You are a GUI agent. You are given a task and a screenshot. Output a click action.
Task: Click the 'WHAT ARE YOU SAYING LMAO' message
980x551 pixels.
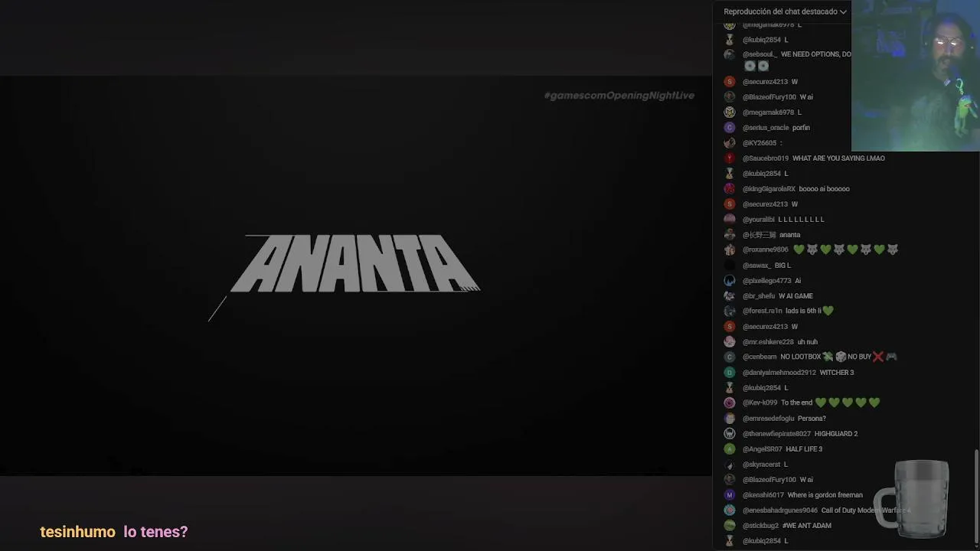pos(838,158)
